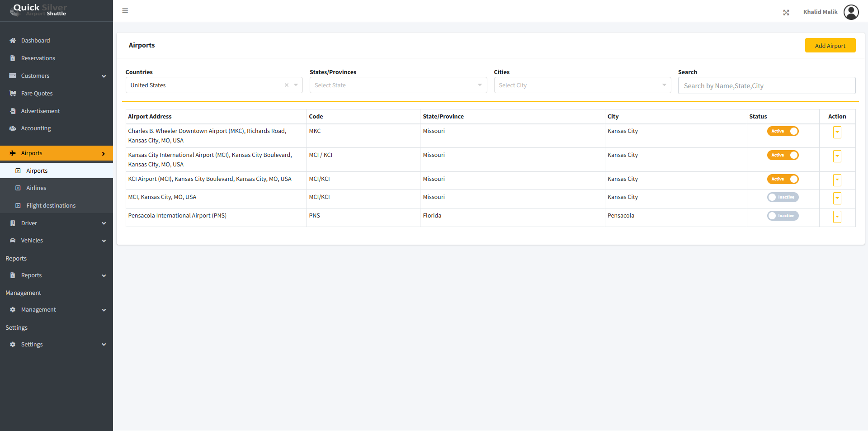Viewport: 868px width, 431px height.
Task: Open the Cities select dropdown
Action: (x=582, y=85)
